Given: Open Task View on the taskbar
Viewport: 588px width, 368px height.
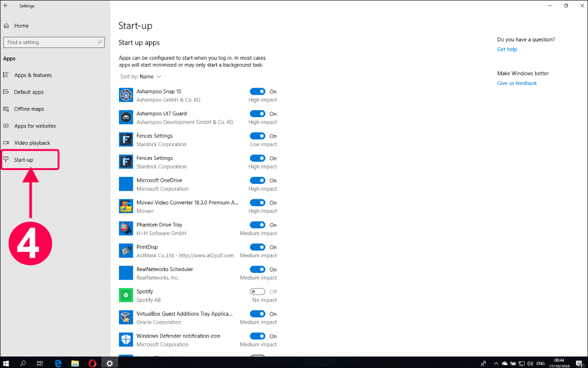Looking at the screenshot, I should click(40, 363).
